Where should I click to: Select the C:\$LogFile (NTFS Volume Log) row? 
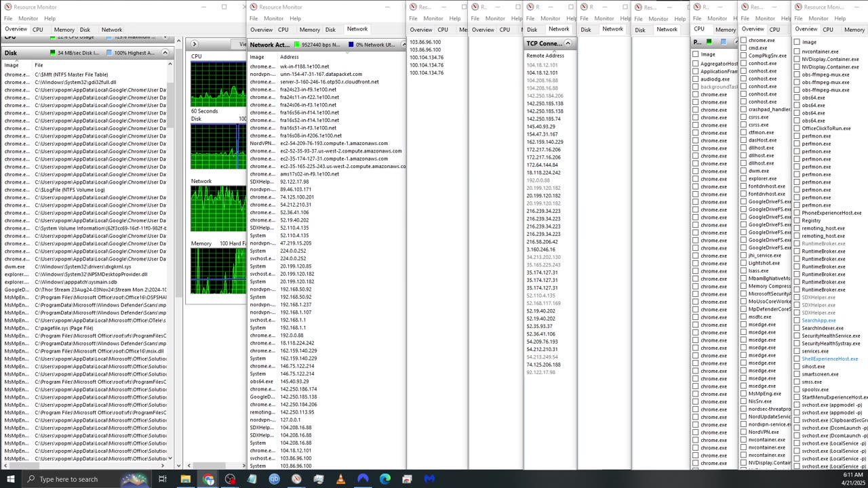click(85, 190)
